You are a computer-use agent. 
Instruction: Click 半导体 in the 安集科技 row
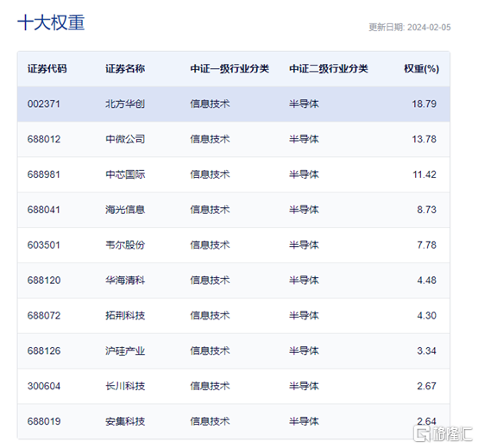coord(304,421)
